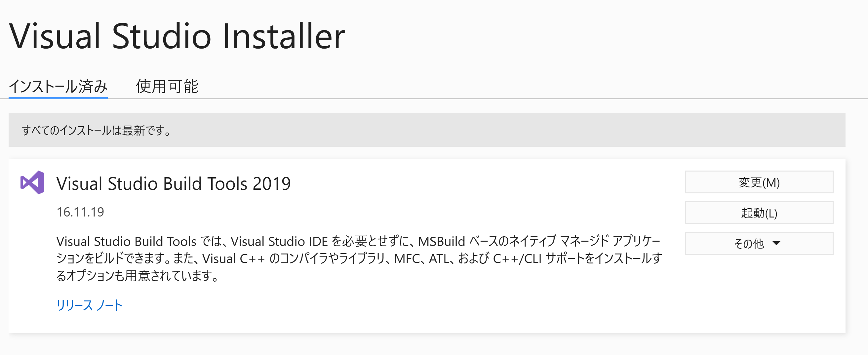Click the final line ending 用意されています。
Screen dimensions: 868x355
point(138,276)
